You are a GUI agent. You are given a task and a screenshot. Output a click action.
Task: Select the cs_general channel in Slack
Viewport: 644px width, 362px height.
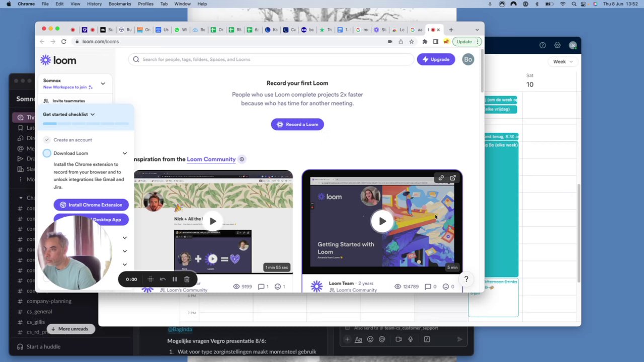point(39,312)
